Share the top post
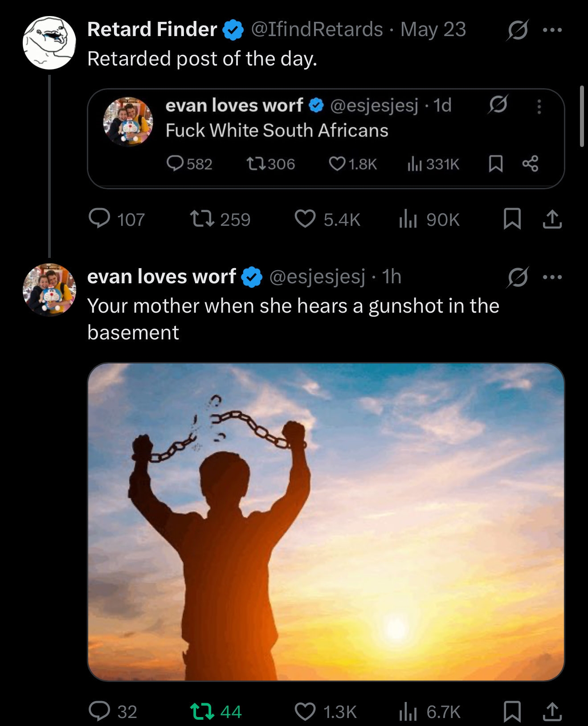588x726 pixels. [552, 219]
